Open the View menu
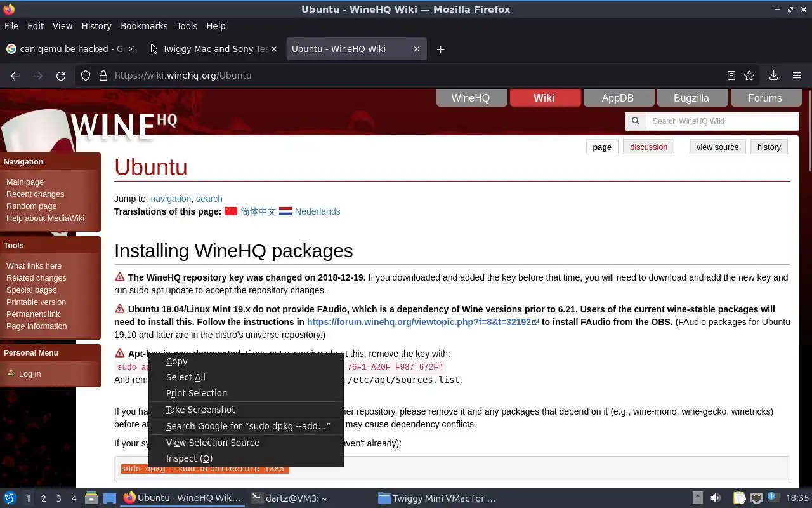The image size is (812, 508). (62, 26)
